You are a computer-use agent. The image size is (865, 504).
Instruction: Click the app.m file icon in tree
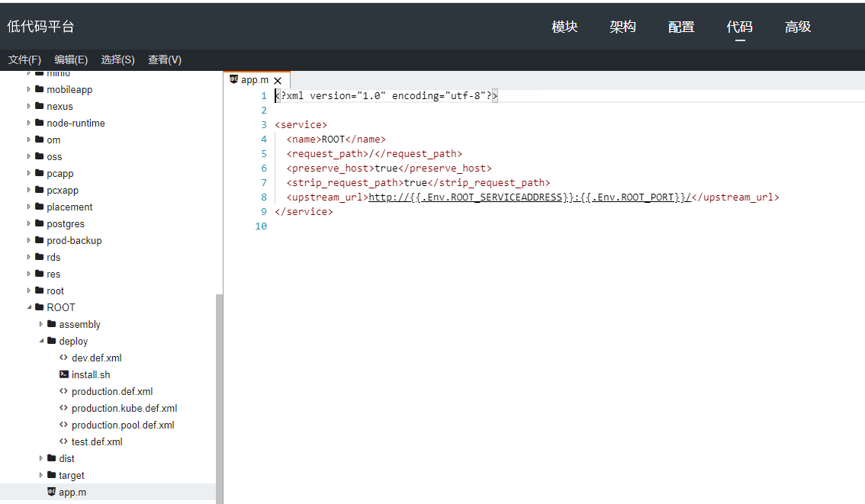pos(51,492)
